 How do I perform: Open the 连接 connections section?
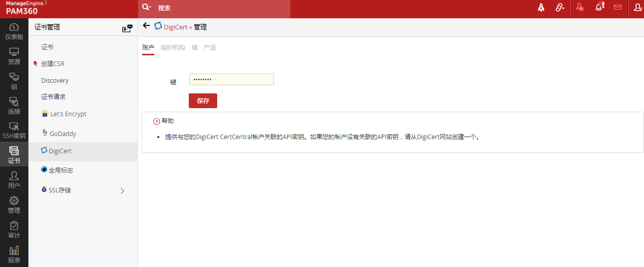click(x=14, y=106)
